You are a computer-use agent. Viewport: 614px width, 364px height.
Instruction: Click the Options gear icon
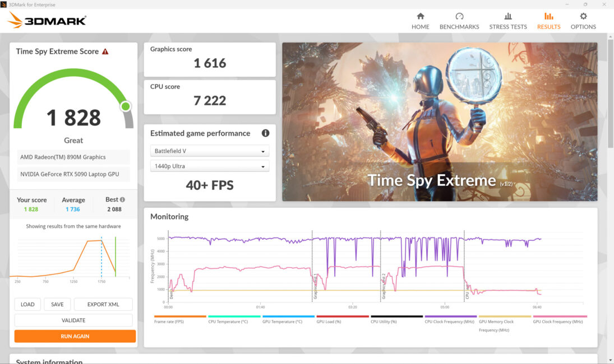pyautogui.click(x=584, y=16)
